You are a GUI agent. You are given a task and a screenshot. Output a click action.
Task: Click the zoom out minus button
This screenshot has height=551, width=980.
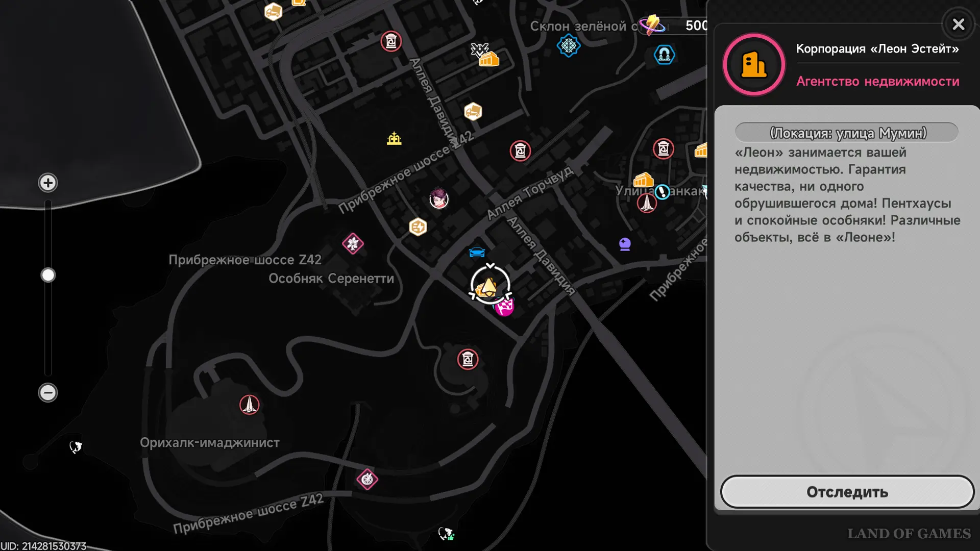(x=48, y=392)
